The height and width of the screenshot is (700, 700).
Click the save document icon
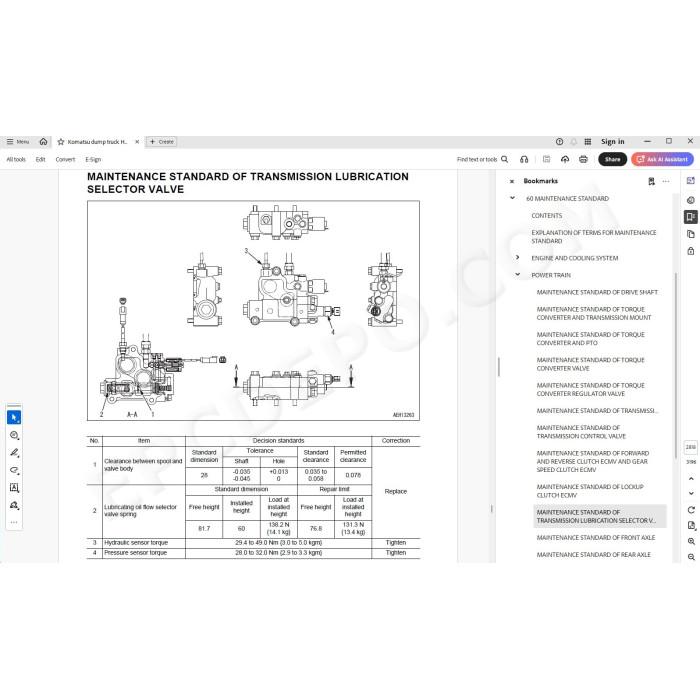[x=546, y=159]
